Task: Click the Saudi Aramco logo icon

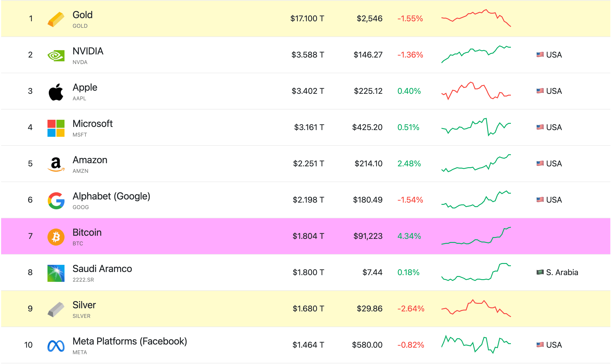Action: click(56, 273)
